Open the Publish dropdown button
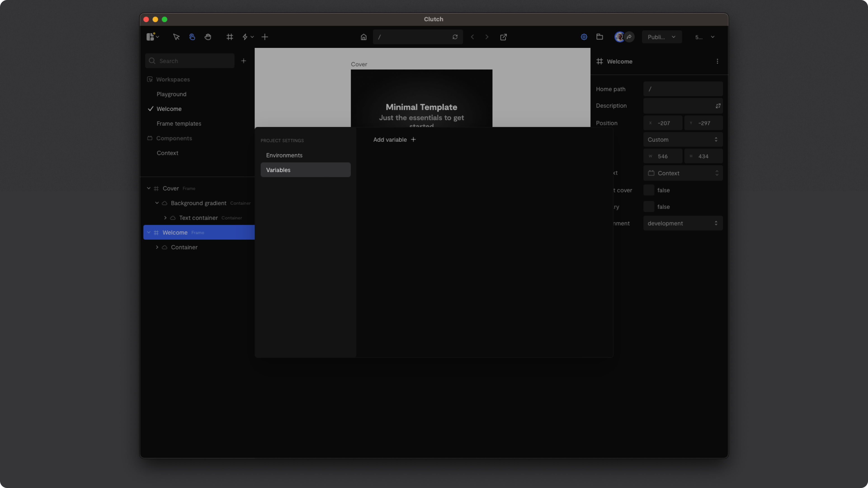 (x=661, y=37)
